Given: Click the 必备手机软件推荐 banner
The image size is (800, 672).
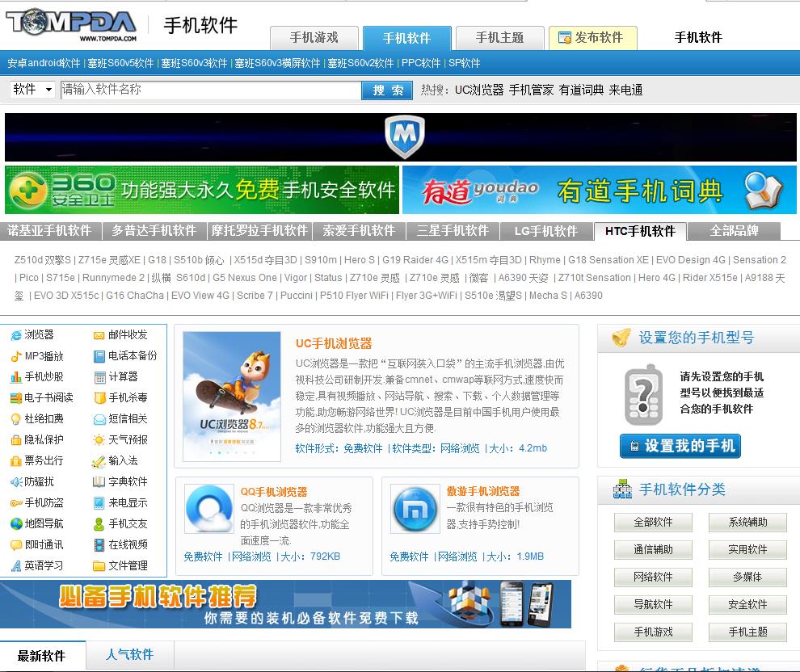Looking at the screenshot, I should 286,604.
